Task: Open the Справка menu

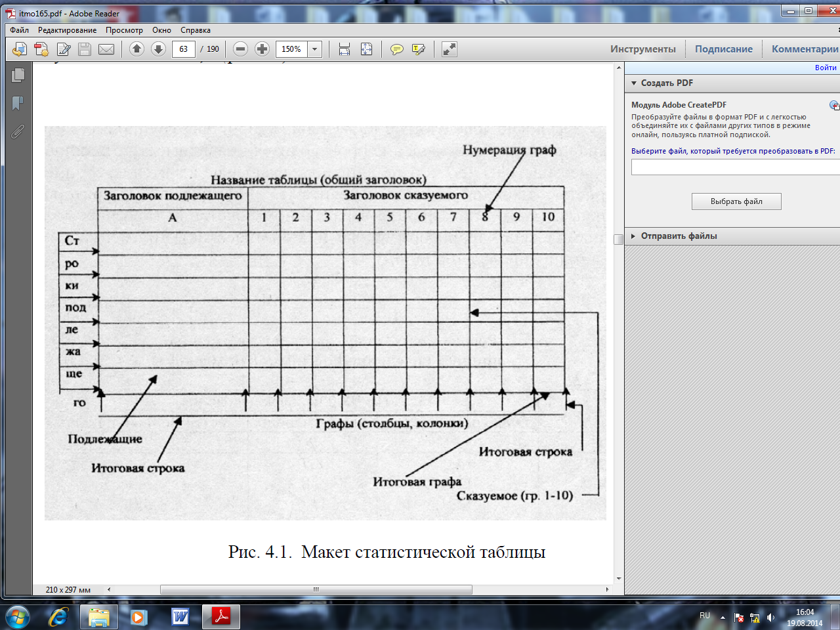Action: 196,30
